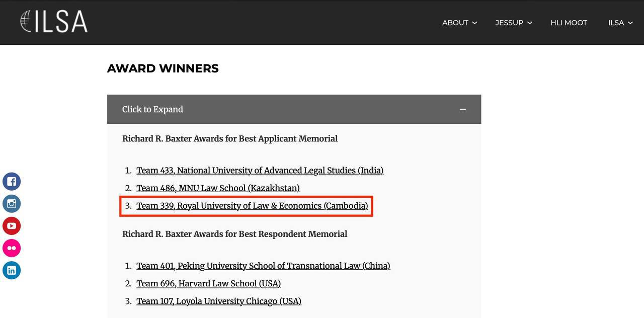Screen dimensions: 644x318
Task: Open Team 433 National University of Advanced Legal Studies link
Action: click(260, 171)
